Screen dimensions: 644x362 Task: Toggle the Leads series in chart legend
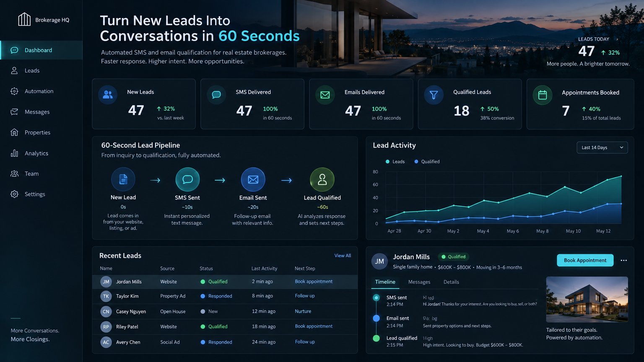click(x=395, y=162)
